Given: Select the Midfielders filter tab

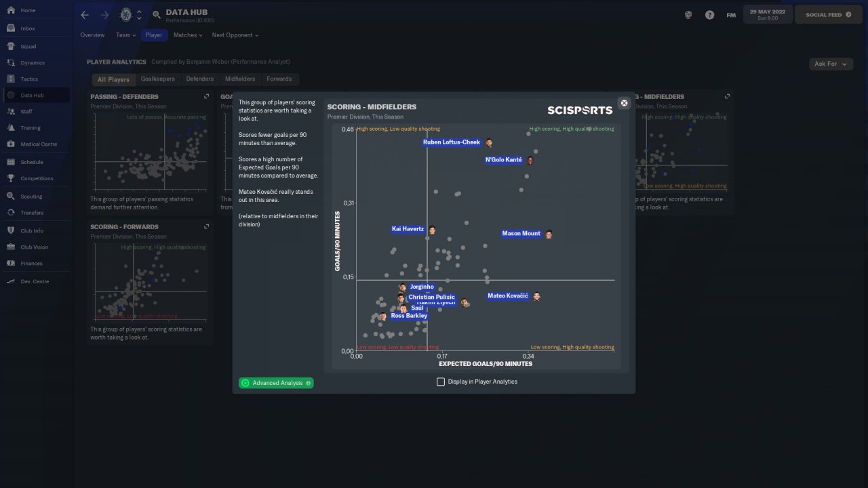Looking at the screenshot, I should 240,79.
